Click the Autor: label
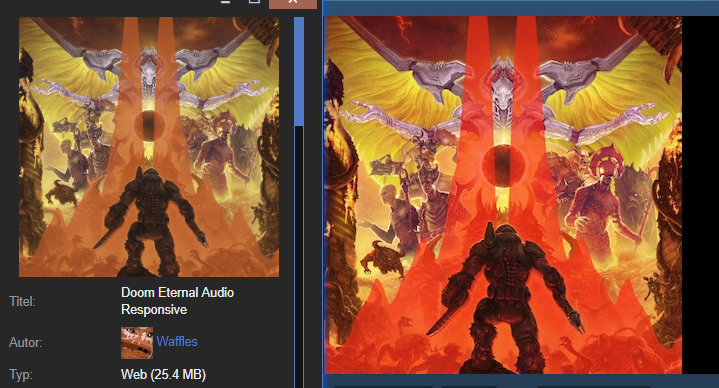 25,343
